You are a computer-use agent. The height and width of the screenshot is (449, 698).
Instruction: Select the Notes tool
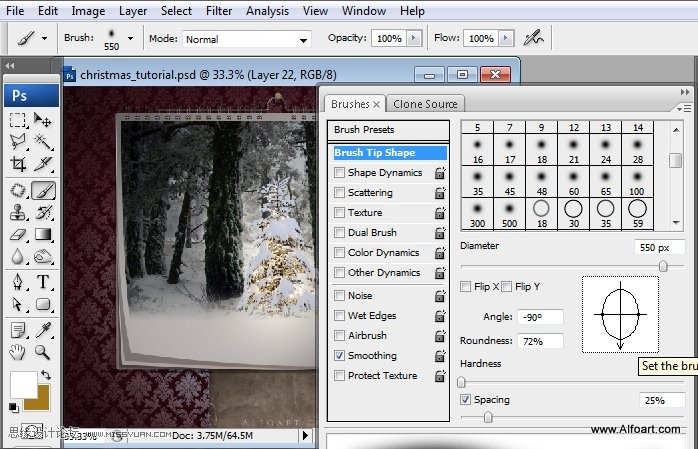18,331
